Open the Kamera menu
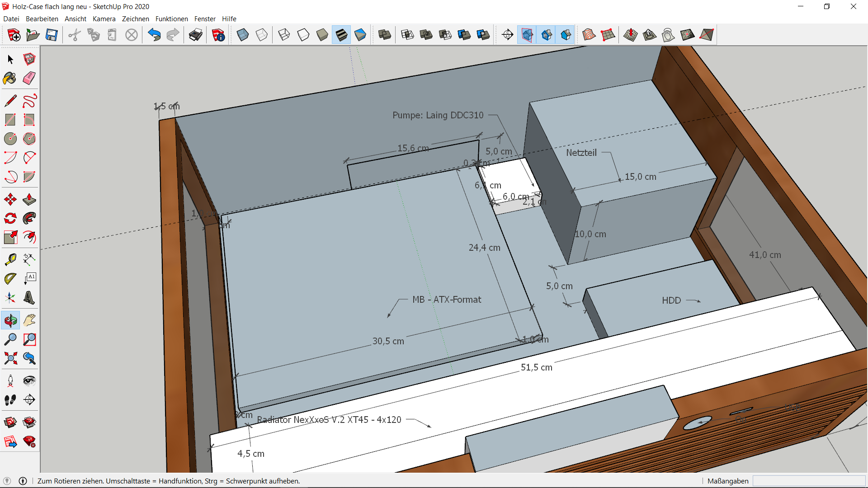Screen dimensions: 868x488 [104, 19]
